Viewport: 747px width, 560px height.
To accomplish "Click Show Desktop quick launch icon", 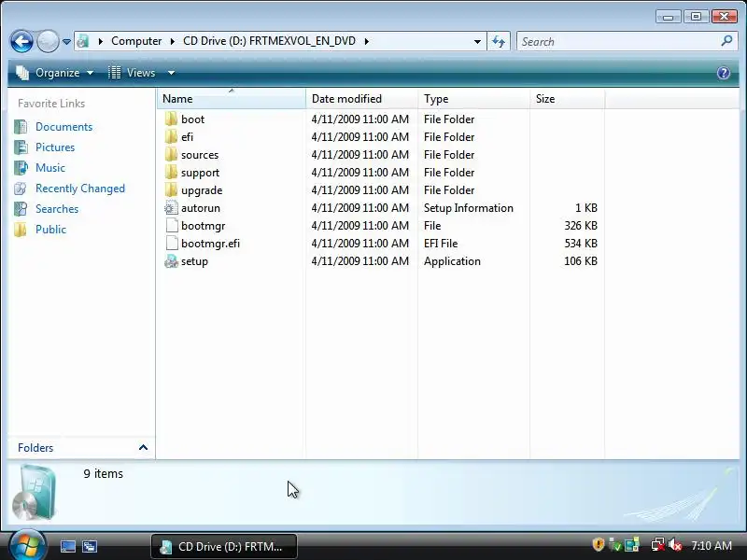I will pyautogui.click(x=67, y=546).
